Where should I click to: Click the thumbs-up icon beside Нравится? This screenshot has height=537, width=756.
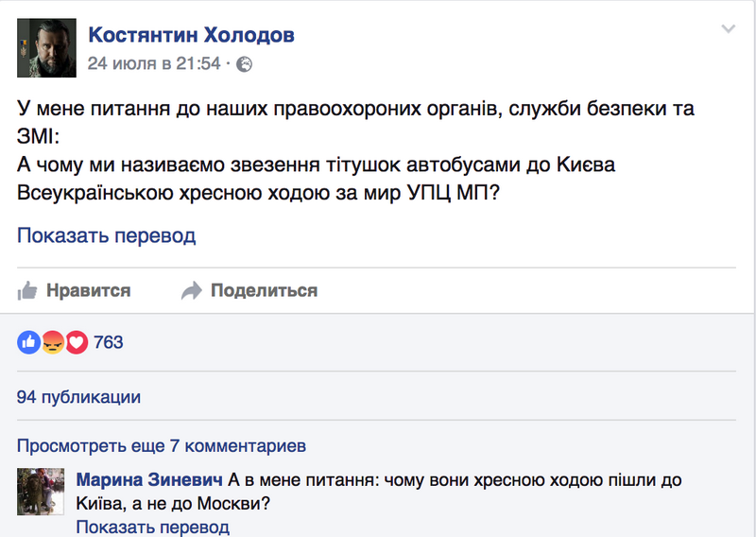pos(27,290)
